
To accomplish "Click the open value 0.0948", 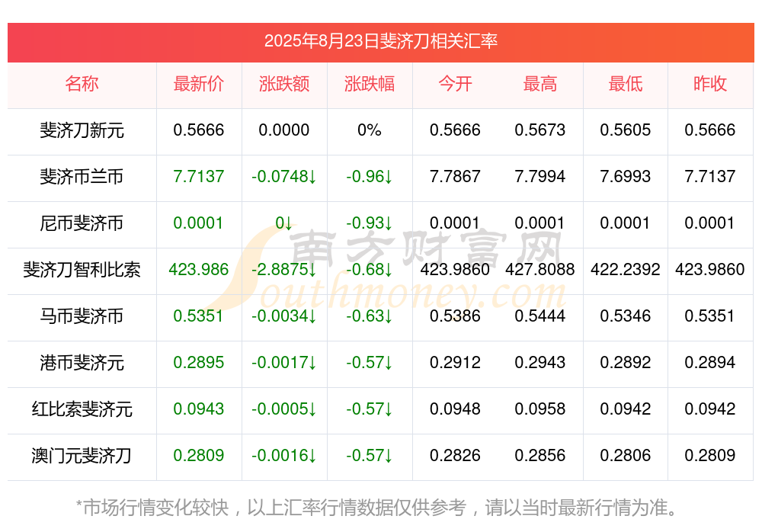I will [x=455, y=409].
